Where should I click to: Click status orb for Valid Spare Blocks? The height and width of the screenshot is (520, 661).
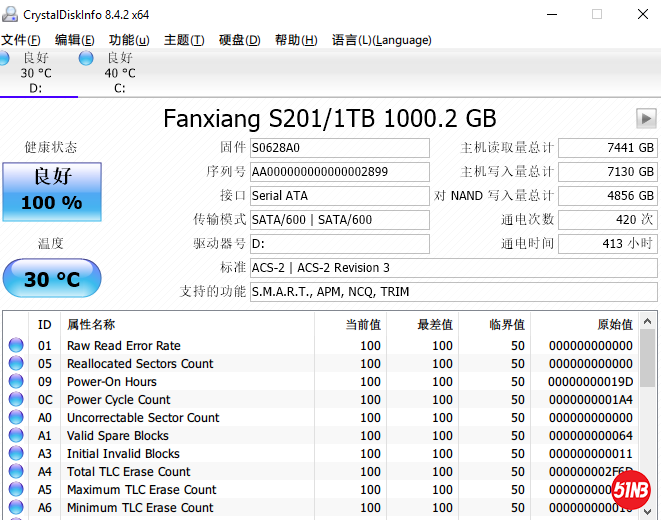(x=16, y=436)
